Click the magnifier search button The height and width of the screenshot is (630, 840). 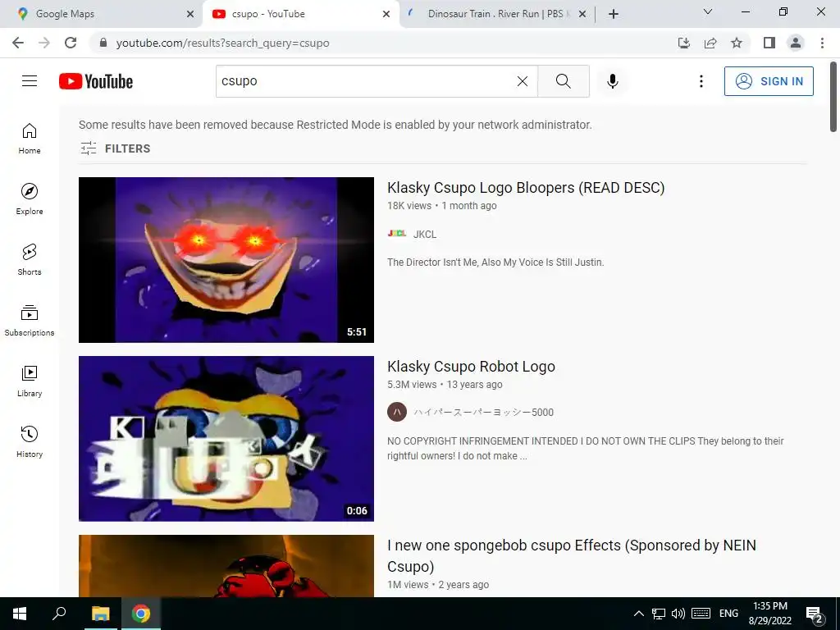(x=563, y=81)
